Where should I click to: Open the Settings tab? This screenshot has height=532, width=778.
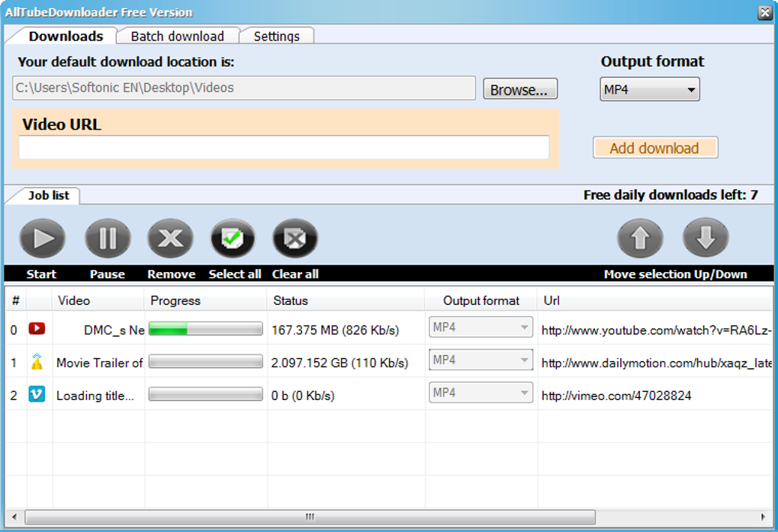(x=277, y=36)
